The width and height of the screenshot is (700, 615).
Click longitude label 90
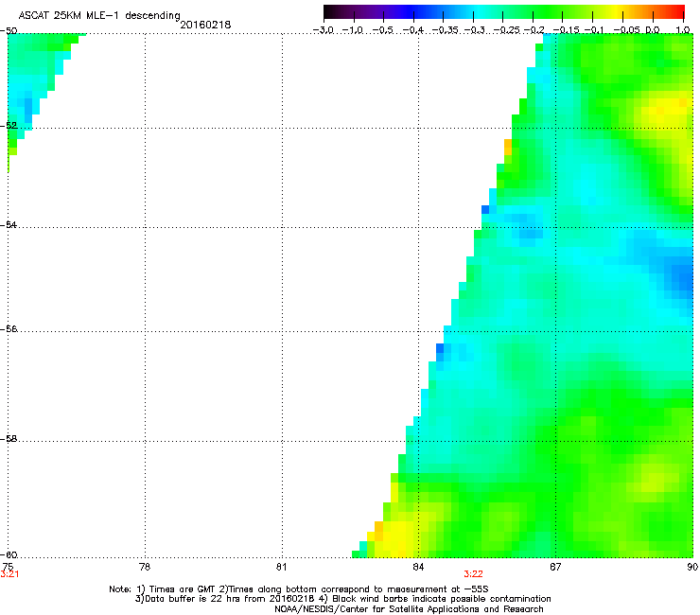pyautogui.click(x=692, y=567)
